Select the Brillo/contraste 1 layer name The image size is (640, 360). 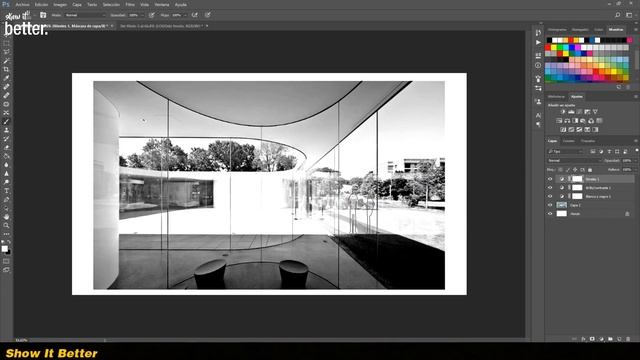598,188
